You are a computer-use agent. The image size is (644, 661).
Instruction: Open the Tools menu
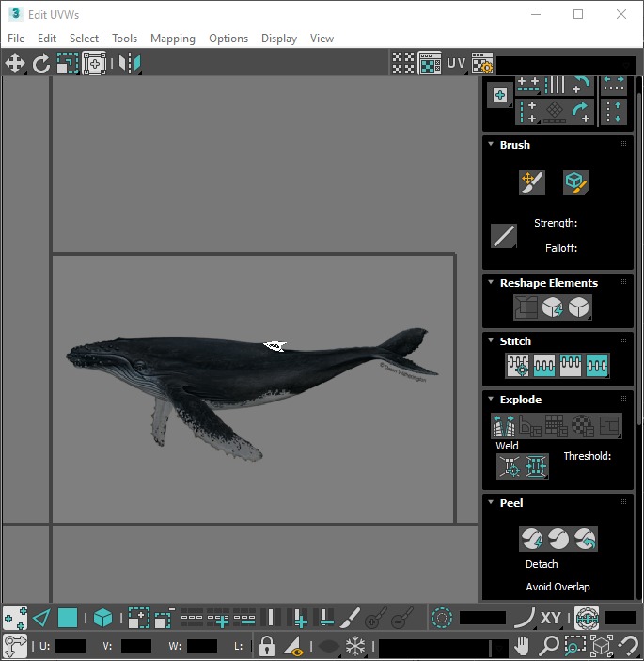[x=124, y=39]
